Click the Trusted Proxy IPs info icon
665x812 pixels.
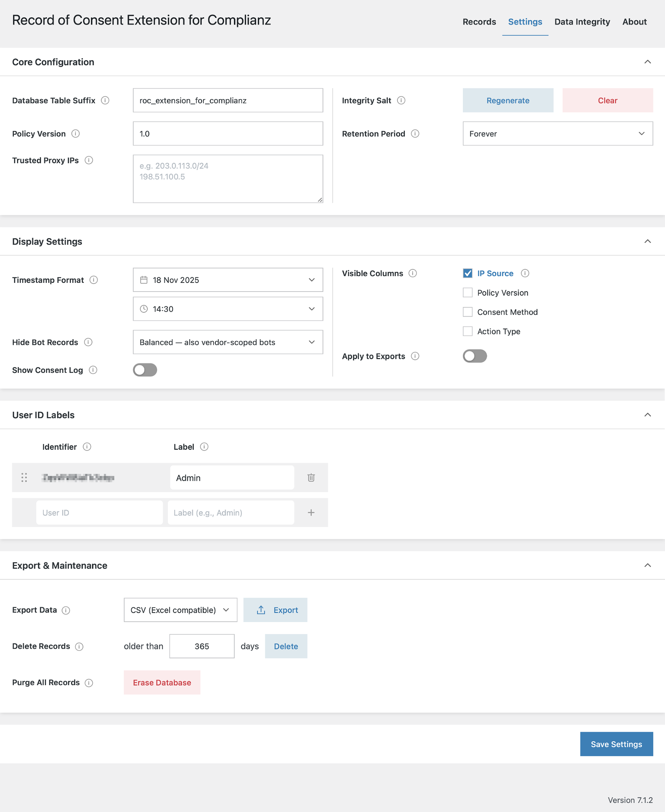pos(88,160)
